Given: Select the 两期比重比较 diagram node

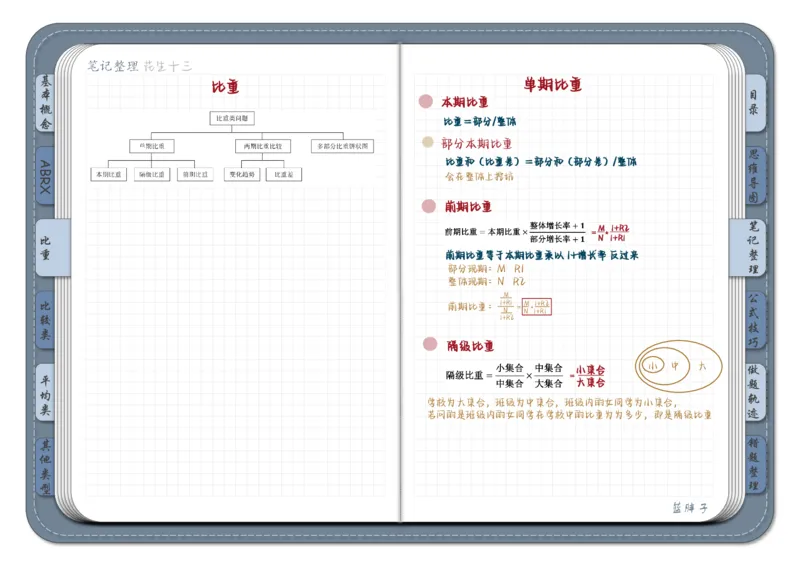Looking at the screenshot, I should [x=260, y=146].
